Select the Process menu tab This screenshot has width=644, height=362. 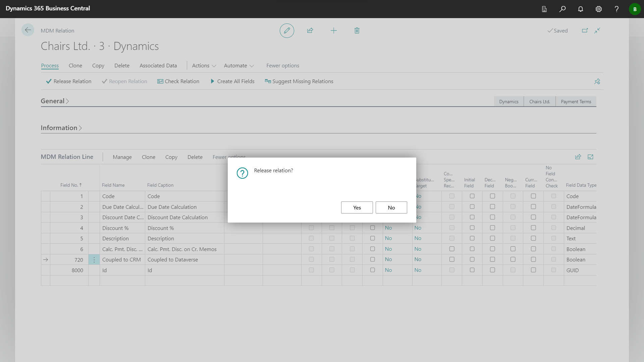pyautogui.click(x=50, y=66)
